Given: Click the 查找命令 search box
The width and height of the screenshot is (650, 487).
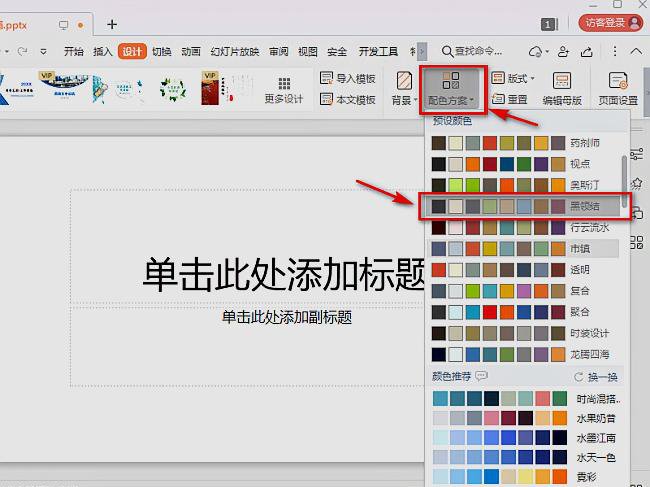Looking at the screenshot, I should (473, 51).
